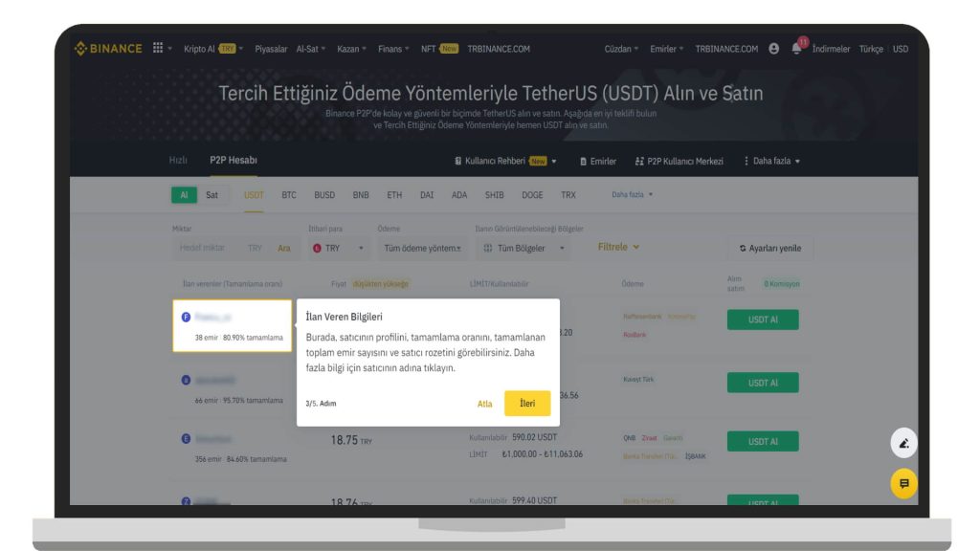The image size is (980, 551).
Task: Switch to the Hızlı tab
Action: click(178, 160)
